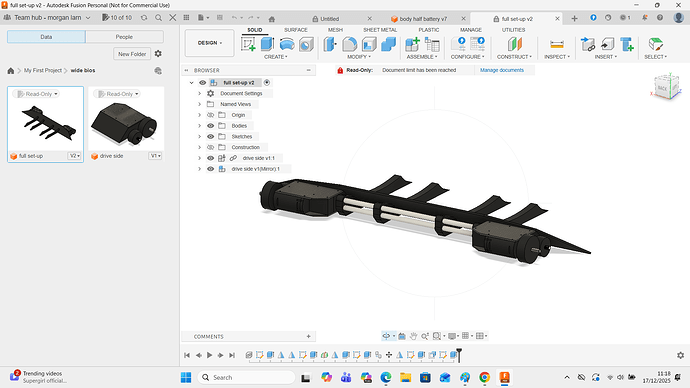Open Chrome from the taskbar

(484, 377)
